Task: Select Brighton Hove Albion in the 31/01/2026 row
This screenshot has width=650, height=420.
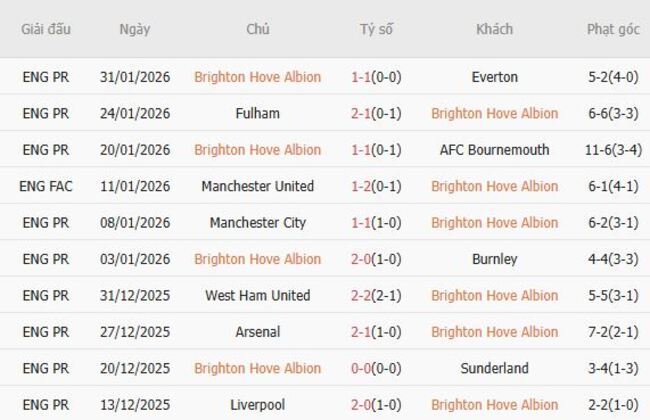Action: click(x=257, y=77)
